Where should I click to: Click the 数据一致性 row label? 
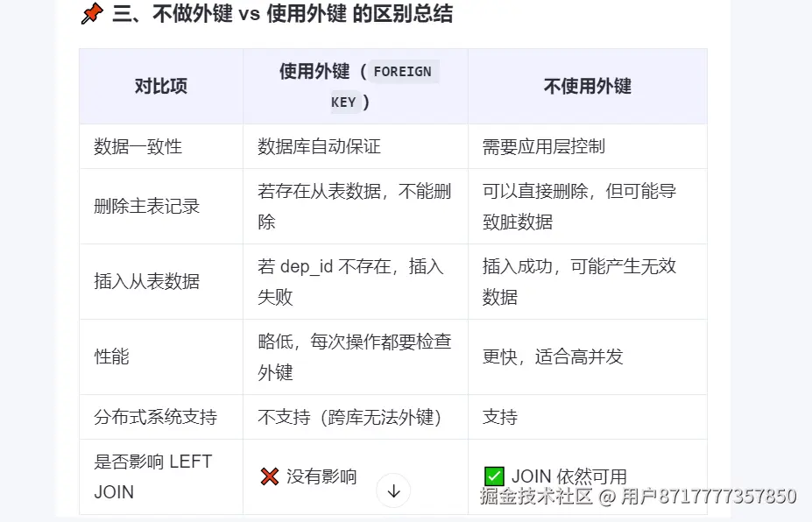[x=138, y=146]
